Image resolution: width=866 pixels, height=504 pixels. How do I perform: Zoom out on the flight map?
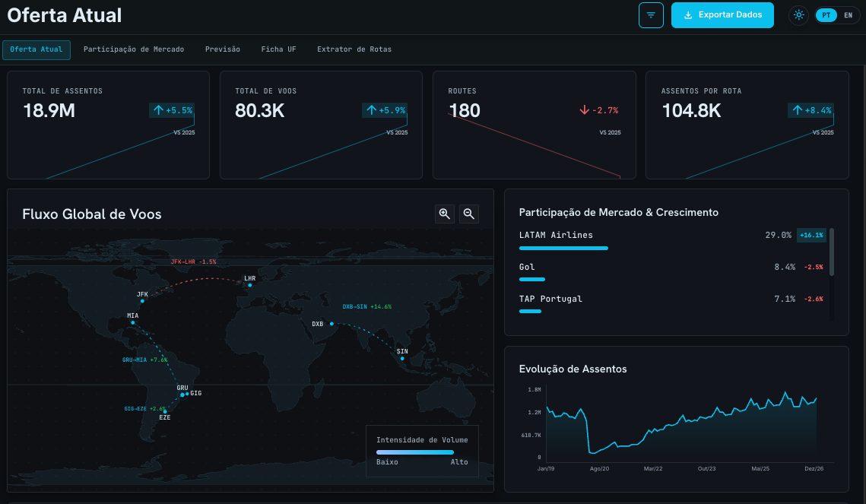click(469, 214)
